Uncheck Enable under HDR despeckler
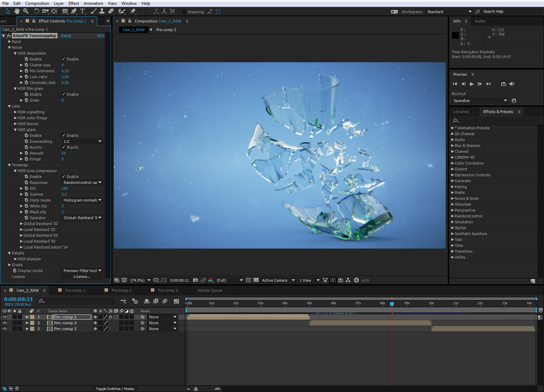The image size is (544, 392). (63, 59)
